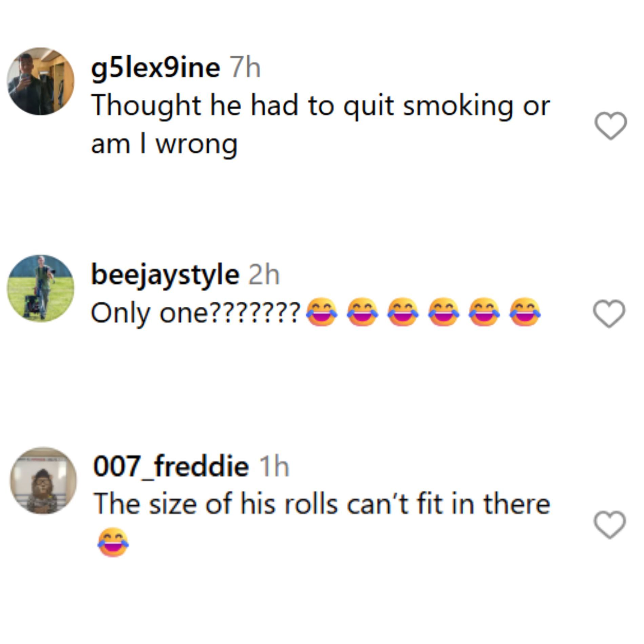Open the g5lex9ine username link
The width and height of the screenshot is (644, 644).
pyautogui.click(x=155, y=68)
